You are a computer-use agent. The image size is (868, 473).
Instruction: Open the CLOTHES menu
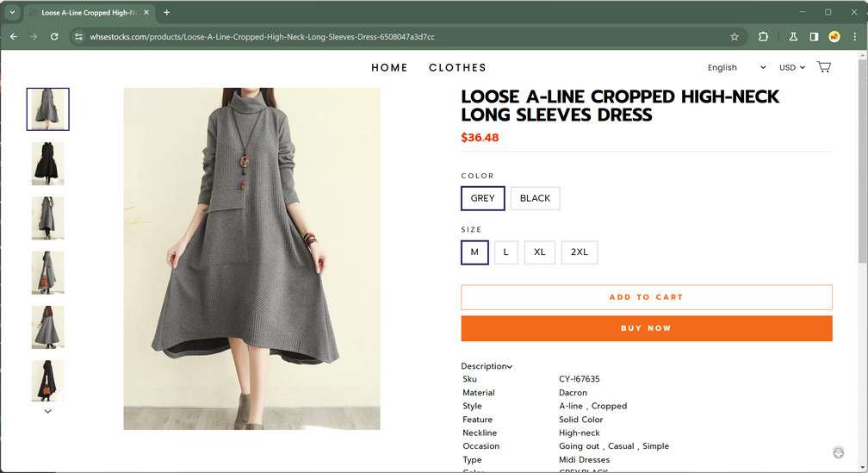point(457,67)
